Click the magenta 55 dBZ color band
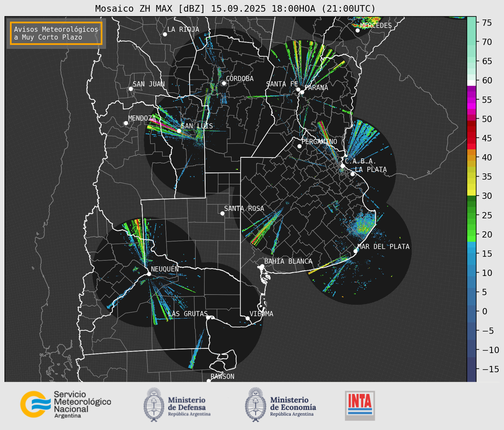The height and width of the screenshot is (430, 504). [x=471, y=100]
